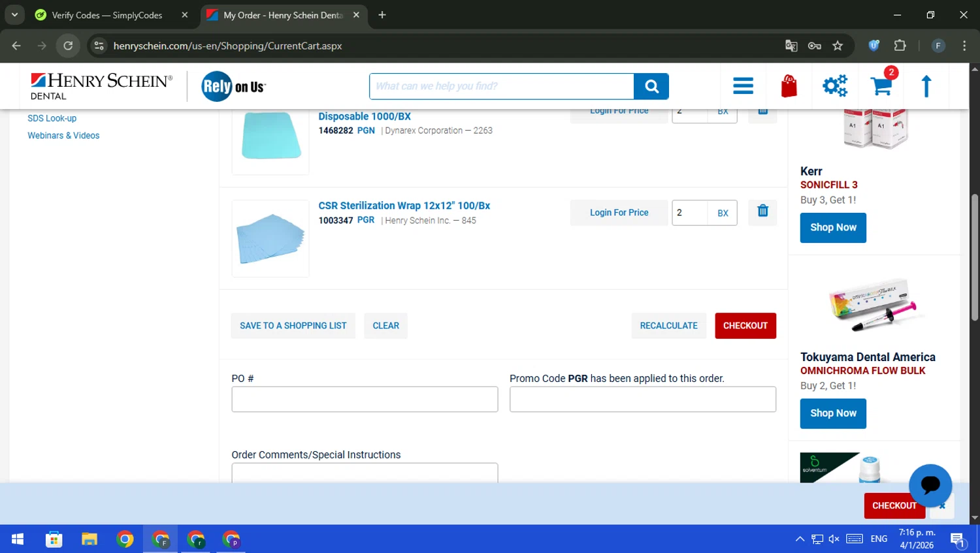Click PGN promo code on item 1468282
Screen dimensions: 980x553
[366, 131]
